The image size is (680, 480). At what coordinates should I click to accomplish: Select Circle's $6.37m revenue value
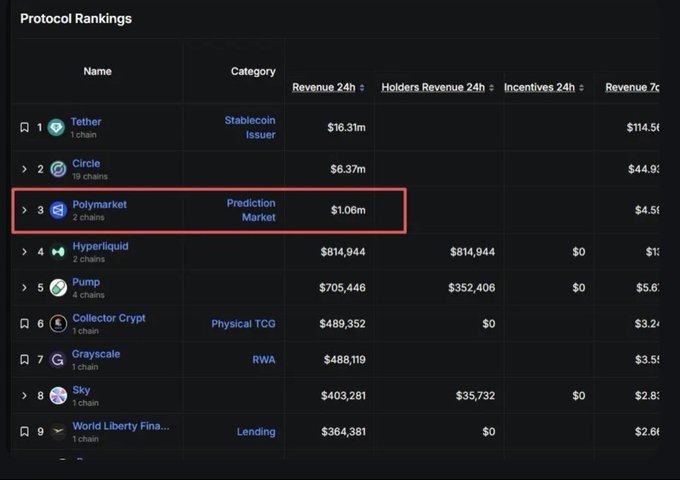348,169
